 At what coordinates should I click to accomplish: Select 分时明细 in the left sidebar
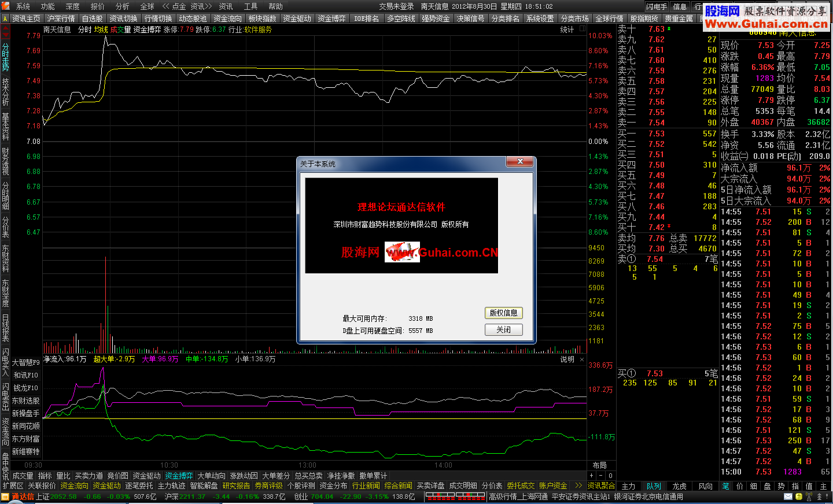tap(5, 196)
